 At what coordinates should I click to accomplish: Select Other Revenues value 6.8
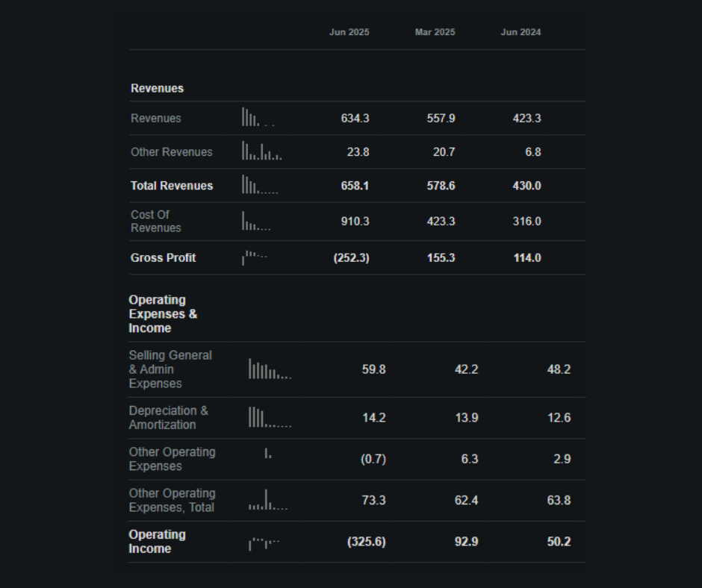point(533,151)
